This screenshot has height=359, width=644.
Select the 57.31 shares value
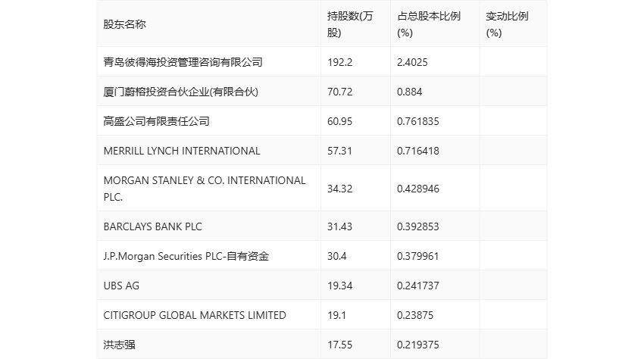click(339, 151)
